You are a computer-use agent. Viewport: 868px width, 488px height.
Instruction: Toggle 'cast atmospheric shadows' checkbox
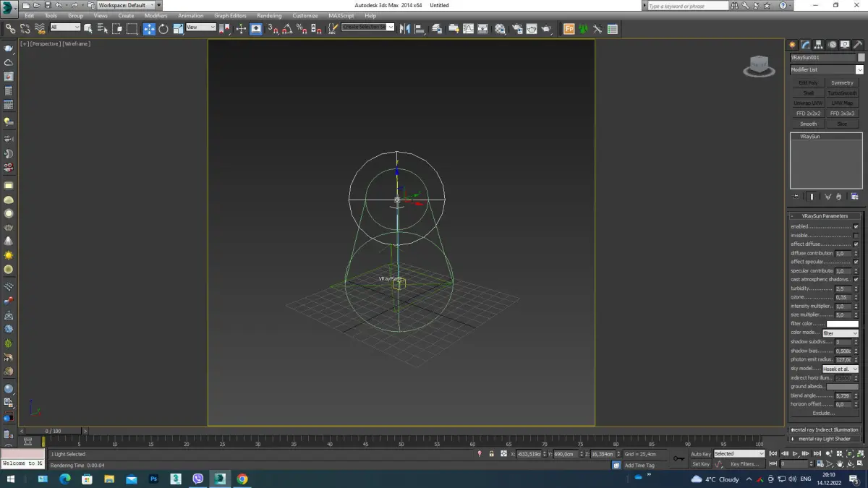(856, 279)
